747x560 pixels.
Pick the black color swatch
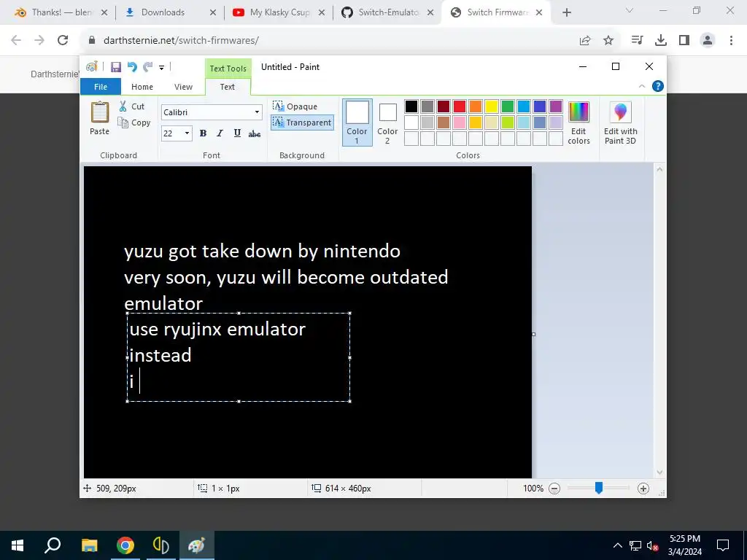tap(411, 106)
